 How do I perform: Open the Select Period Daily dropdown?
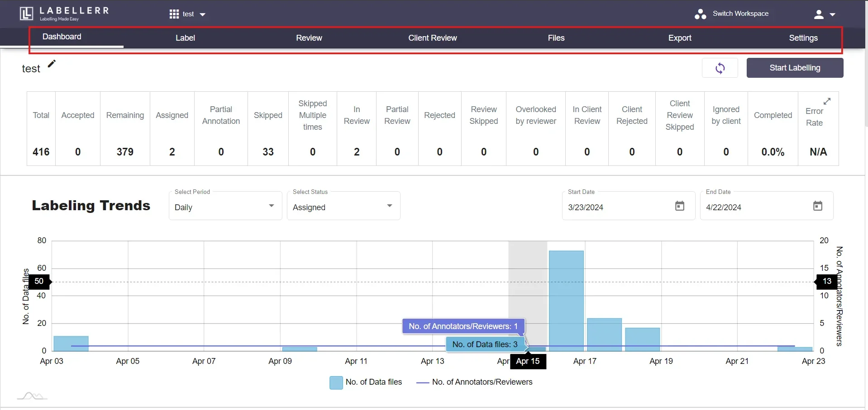(225, 206)
